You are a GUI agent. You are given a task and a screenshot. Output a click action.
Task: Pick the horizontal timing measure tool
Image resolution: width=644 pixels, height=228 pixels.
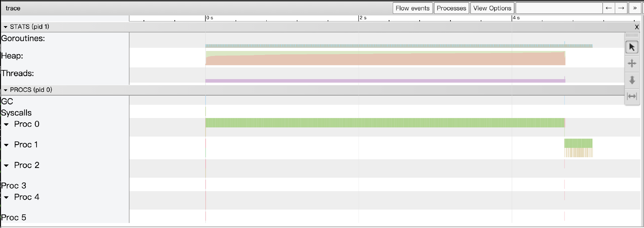[632, 97]
